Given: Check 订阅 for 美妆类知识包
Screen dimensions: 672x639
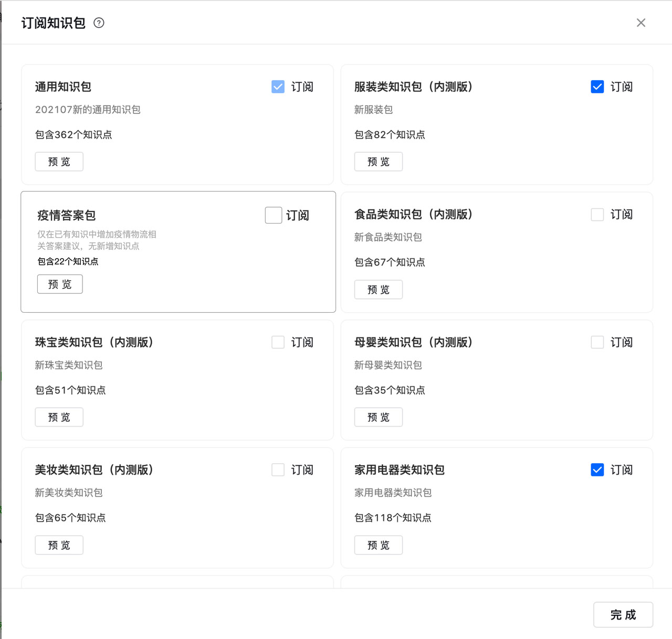Looking at the screenshot, I should click(x=278, y=470).
